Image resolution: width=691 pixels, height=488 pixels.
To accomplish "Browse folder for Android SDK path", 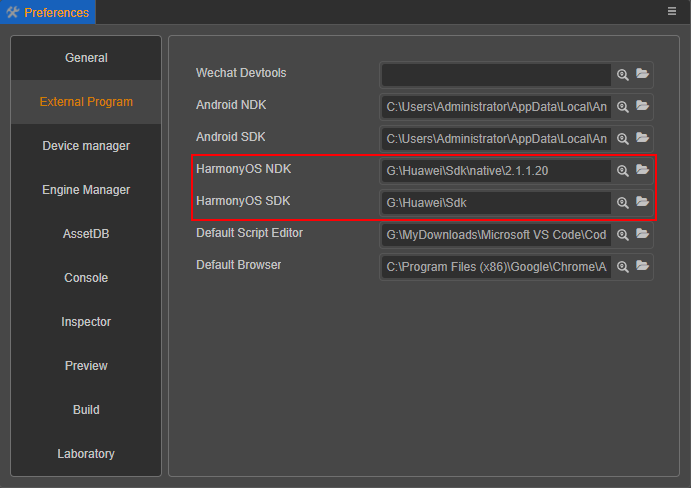I will [x=642, y=138].
